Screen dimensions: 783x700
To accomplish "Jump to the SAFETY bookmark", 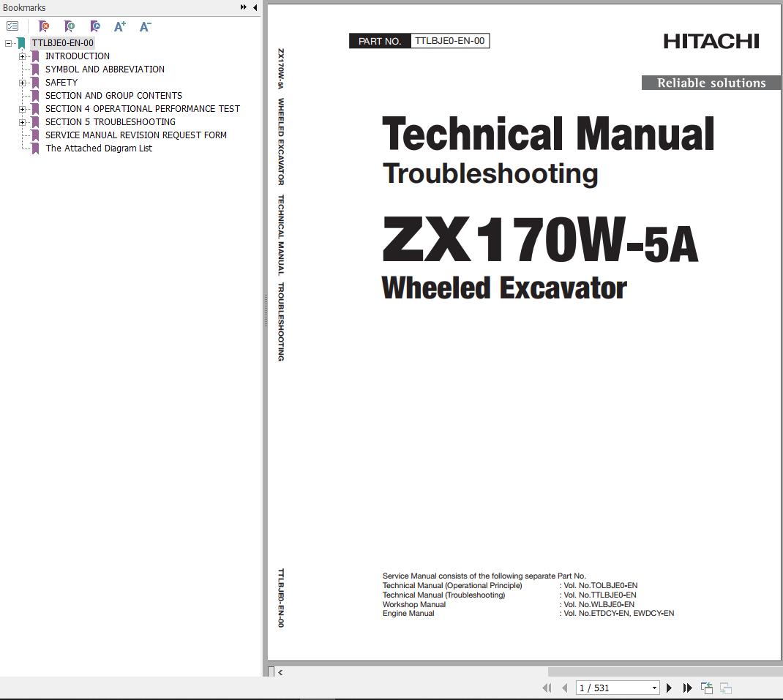I will pyautogui.click(x=61, y=83).
